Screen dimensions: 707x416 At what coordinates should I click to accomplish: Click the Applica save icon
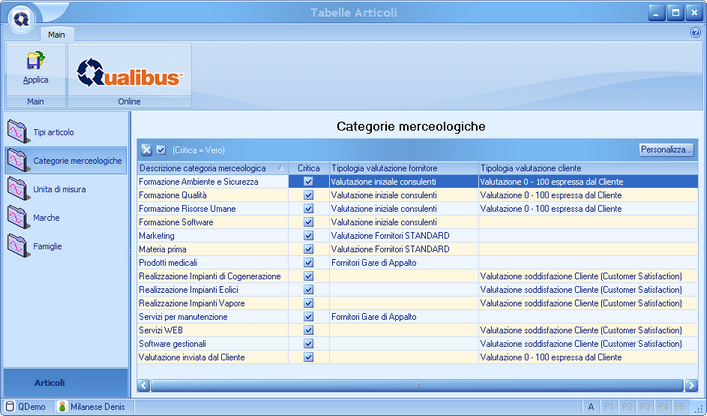tap(35, 61)
